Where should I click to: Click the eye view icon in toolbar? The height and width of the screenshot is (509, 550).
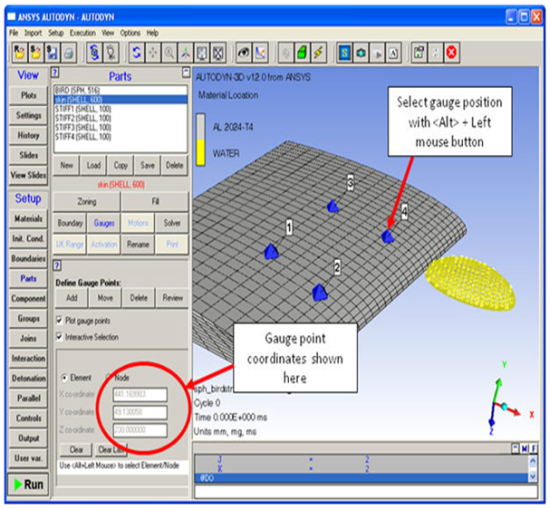click(x=244, y=53)
